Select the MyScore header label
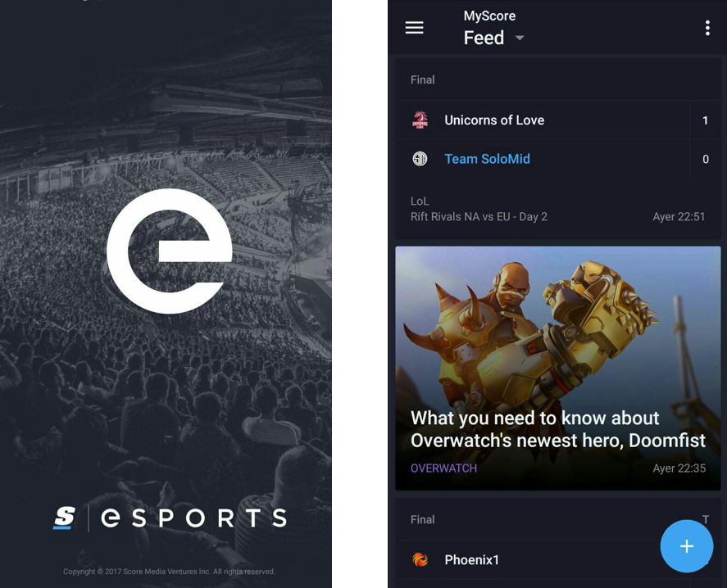The width and height of the screenshot is (727, 588). (x=489, y=16)
